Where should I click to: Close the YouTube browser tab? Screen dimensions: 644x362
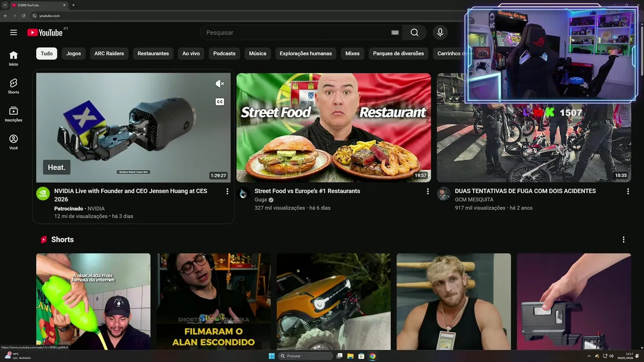64,5
